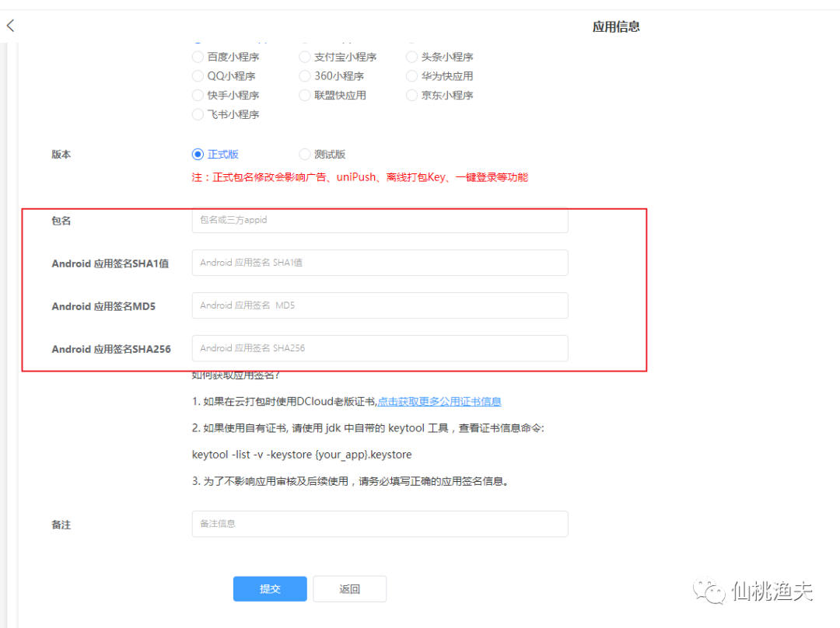
Task: Select the 支付宝小程序 radio button
Action: [x=305, y=56]
